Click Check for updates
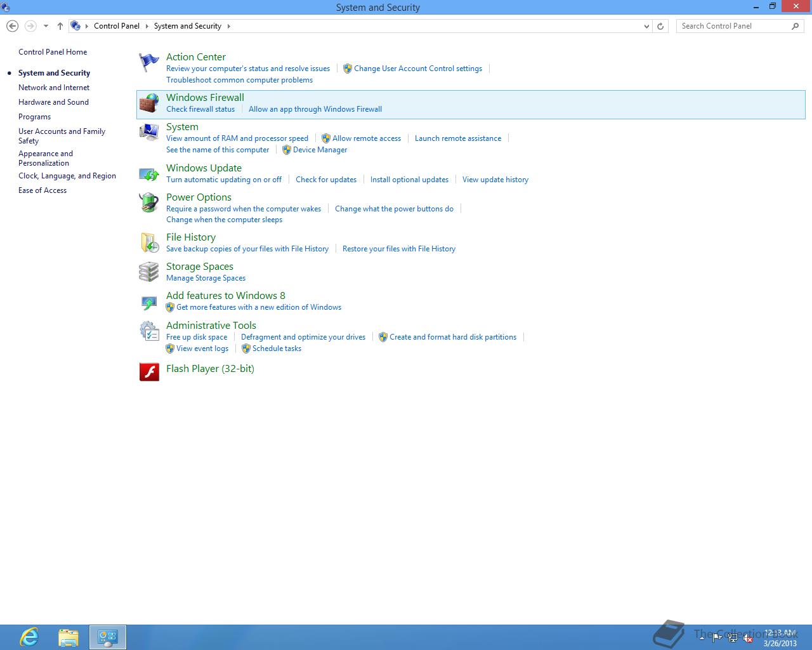 pyautogui.click(x=326, y=180)
